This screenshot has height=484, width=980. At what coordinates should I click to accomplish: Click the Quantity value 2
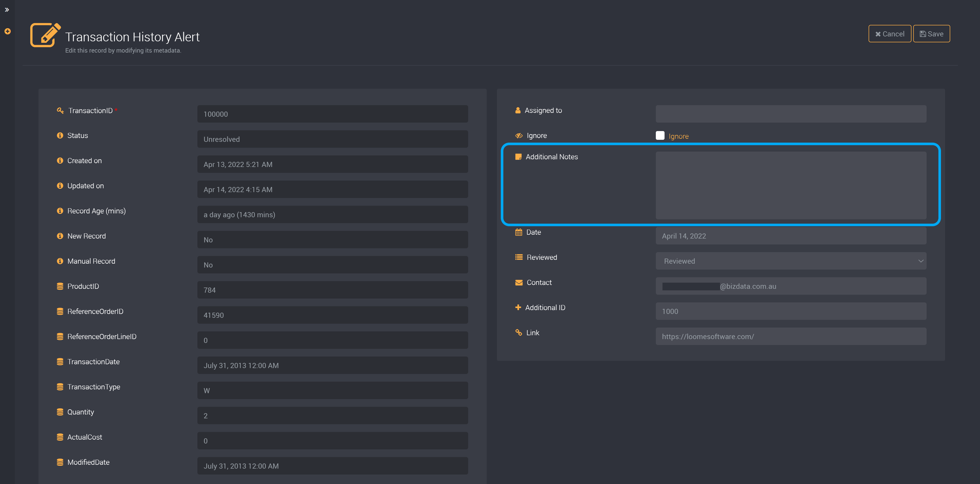[x=332, y=415]
